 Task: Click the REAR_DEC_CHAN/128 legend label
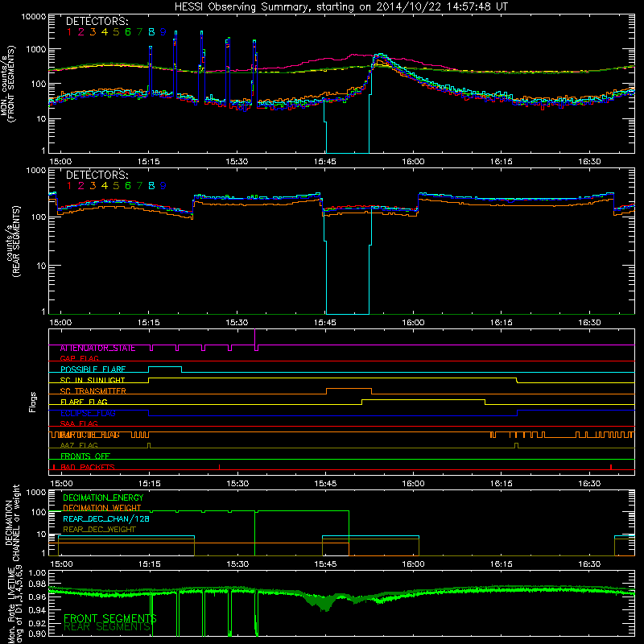tap(106, 518)
